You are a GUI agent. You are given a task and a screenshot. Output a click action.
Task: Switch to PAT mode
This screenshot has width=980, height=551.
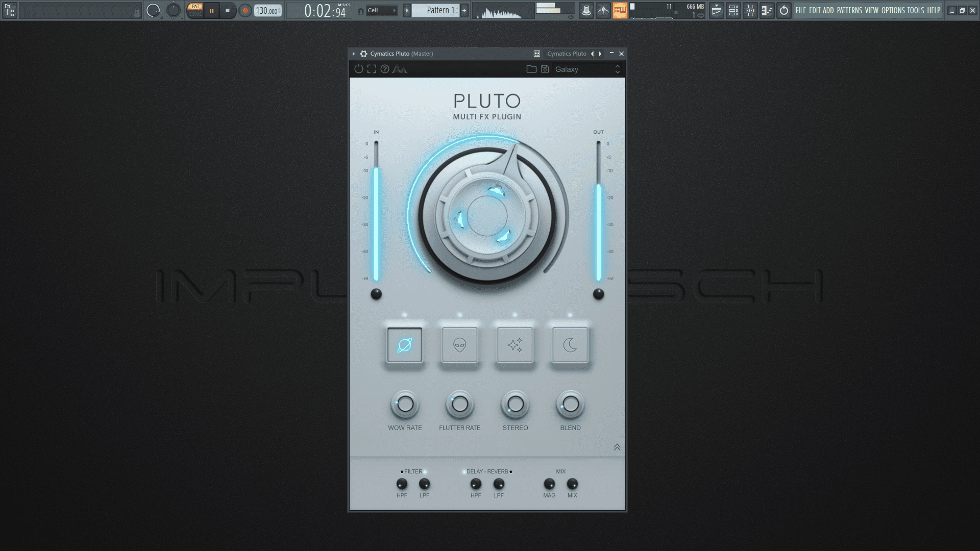point(195,7)
